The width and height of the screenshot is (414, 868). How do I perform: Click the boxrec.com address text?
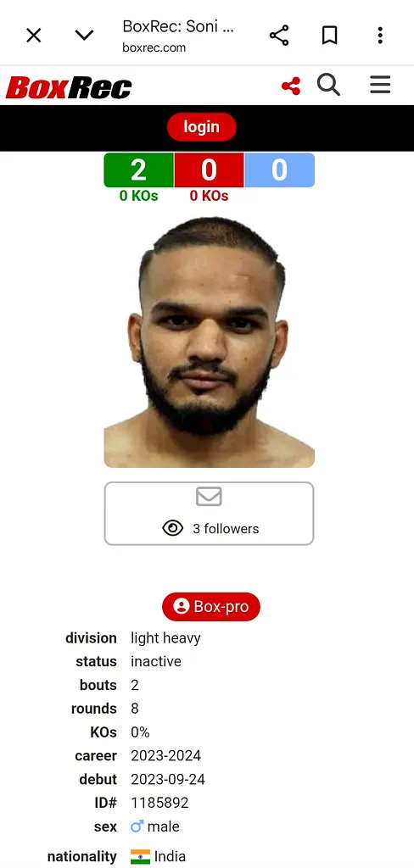(154, 47)
